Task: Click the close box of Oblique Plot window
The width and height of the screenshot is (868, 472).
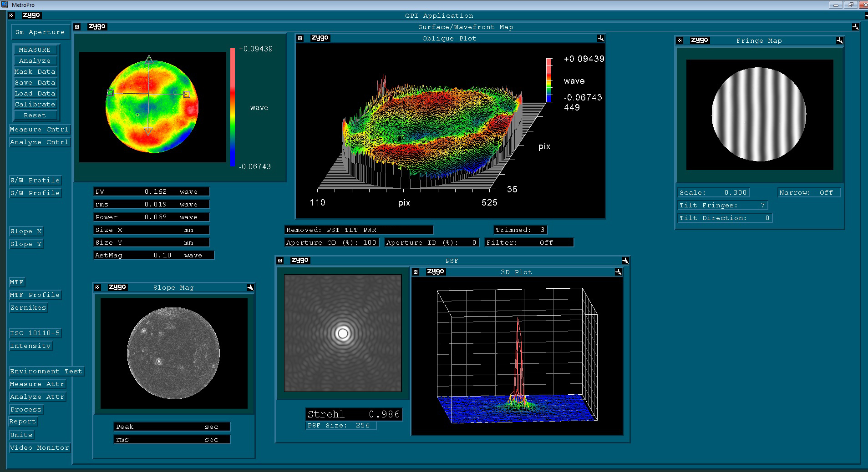Action: (300, 38)
